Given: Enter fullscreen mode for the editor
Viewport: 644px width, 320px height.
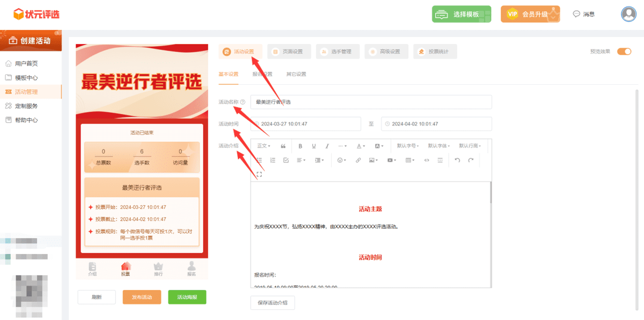Looking at the screenshot, I should click(x=259, y=174).
